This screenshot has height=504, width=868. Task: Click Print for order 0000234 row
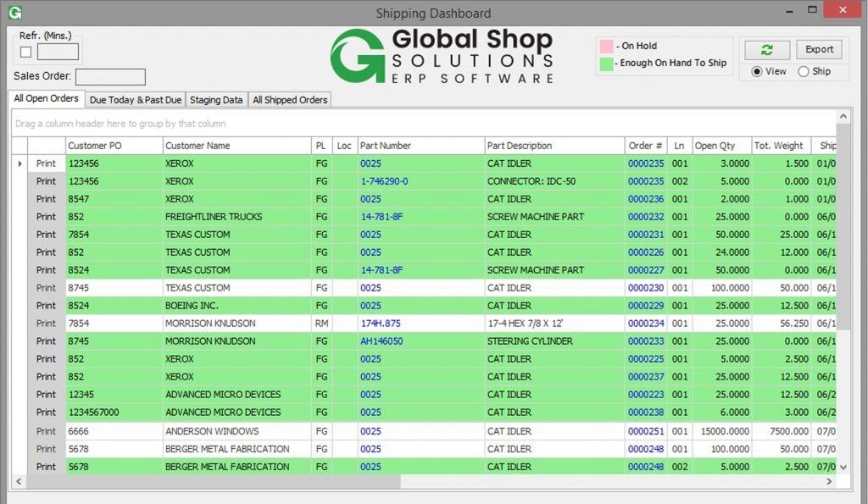tap(46, 323)
